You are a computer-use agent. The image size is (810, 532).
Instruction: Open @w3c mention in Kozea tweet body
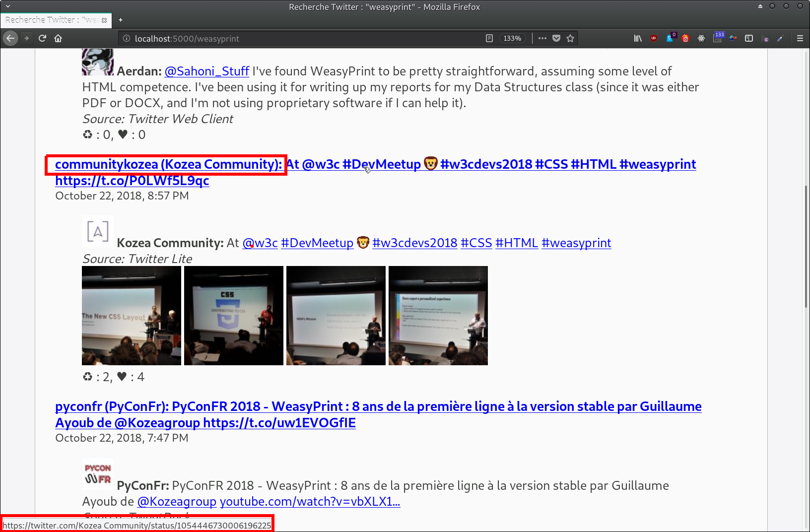click(260, 243)
